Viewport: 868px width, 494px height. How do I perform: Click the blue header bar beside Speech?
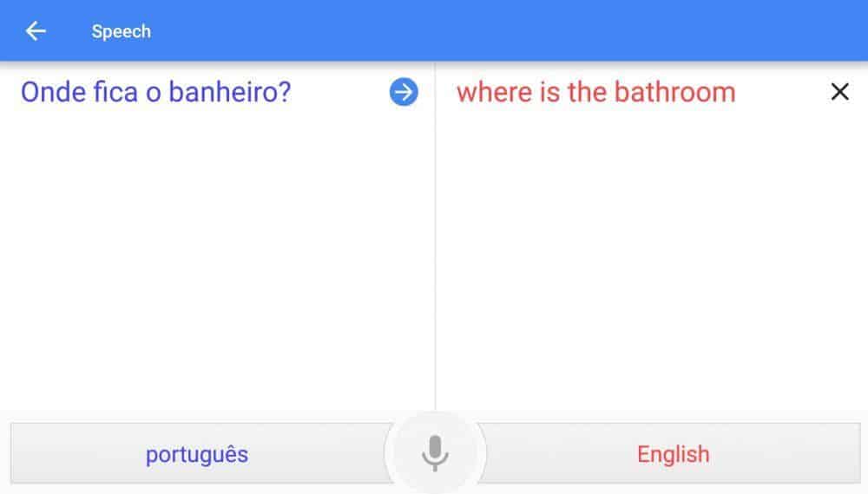(x=498, y=30)
